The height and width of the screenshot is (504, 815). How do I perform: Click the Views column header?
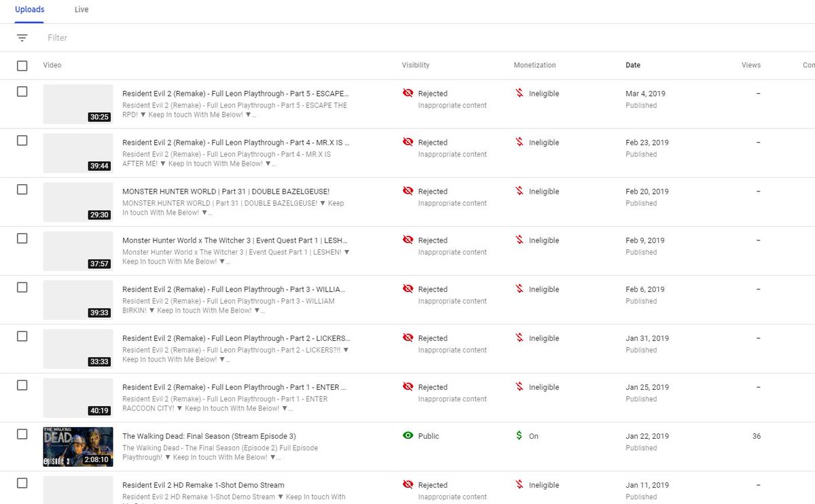[x=751, y=65]
